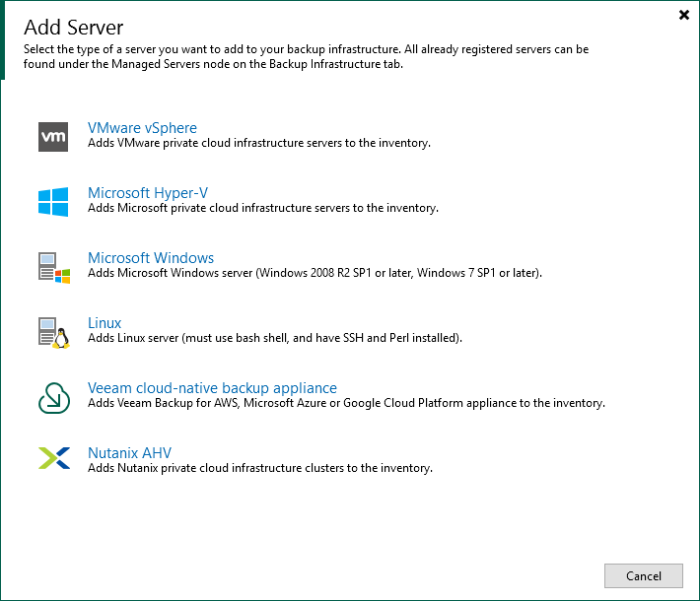Image resolution: width=700 pixels, height=601 pixels.
Task: Pick the Linux server link
Action: [104, 323]
